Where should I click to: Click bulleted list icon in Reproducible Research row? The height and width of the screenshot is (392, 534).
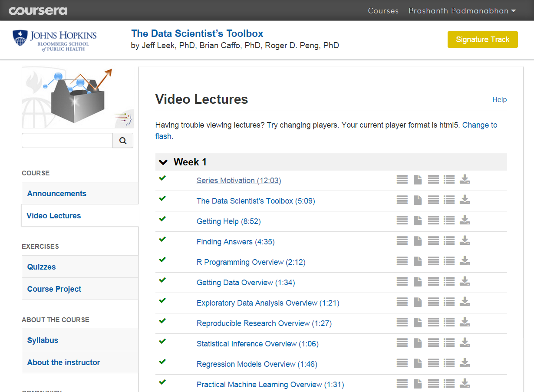tap(449, 322)
